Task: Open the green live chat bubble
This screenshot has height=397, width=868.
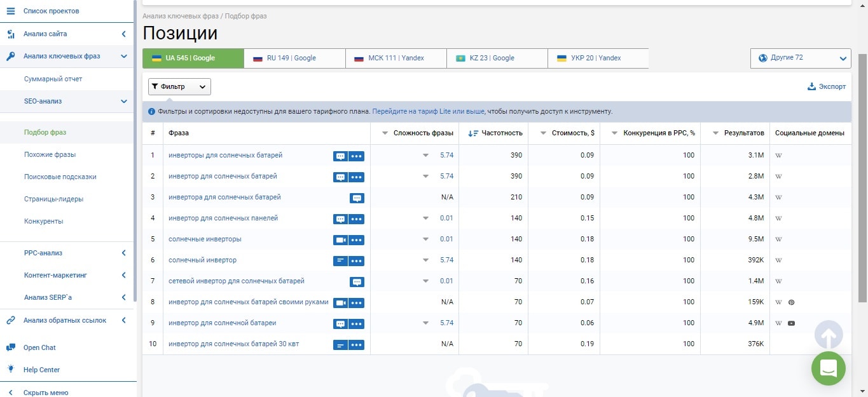Action: (x=829, y=368)
